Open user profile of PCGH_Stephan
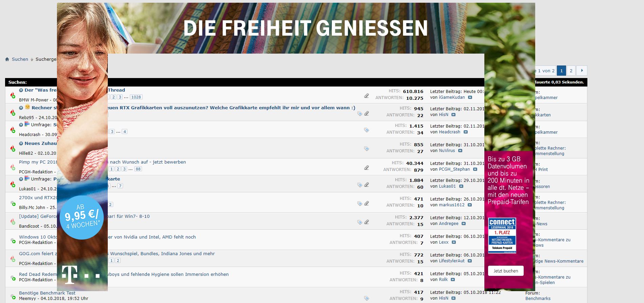This screenshot has height=303, width=644. pos(455,169)
